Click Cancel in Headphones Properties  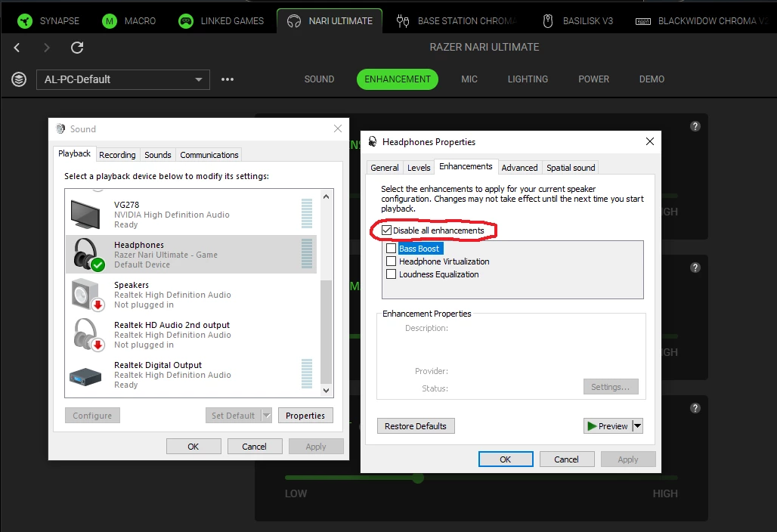(566, 459)
